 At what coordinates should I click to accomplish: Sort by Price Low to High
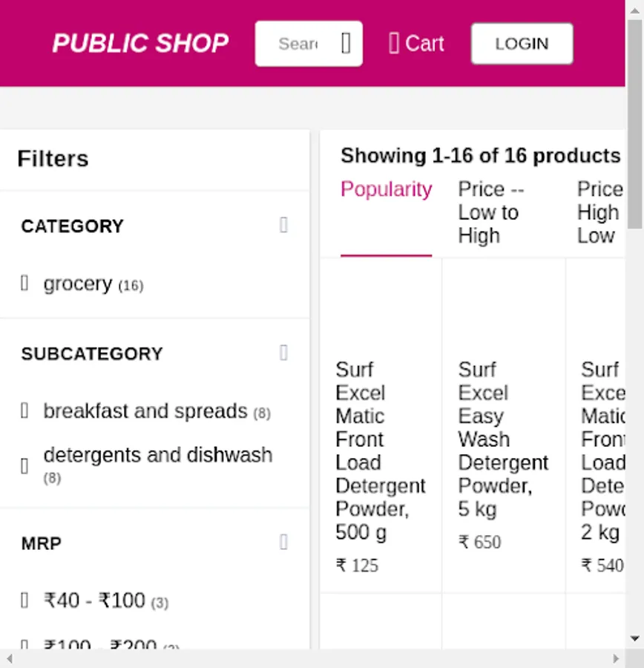click(490, 212)
